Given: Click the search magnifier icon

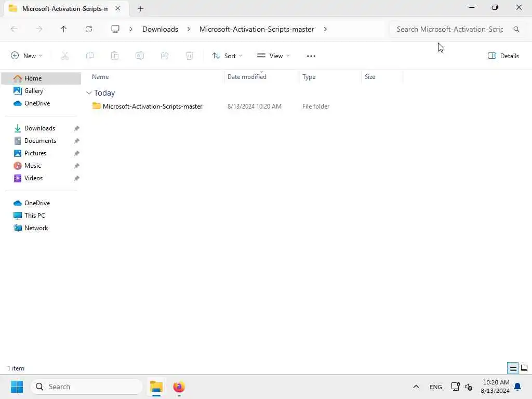Looking at the screenshot, I should tap(516, 29).
